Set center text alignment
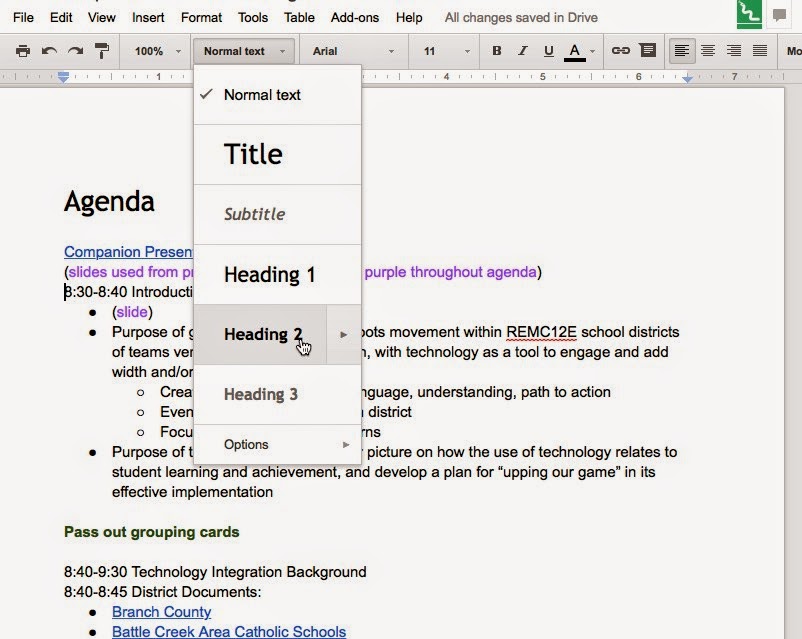The width and height of the screenshot is (802, 639). coord(708,51)
